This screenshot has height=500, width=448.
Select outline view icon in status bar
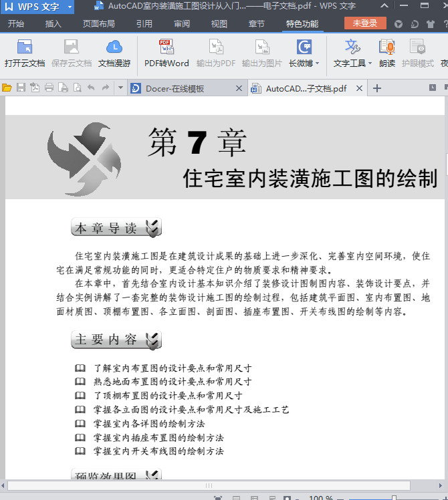pyautogui.click(x=254, y=498)
